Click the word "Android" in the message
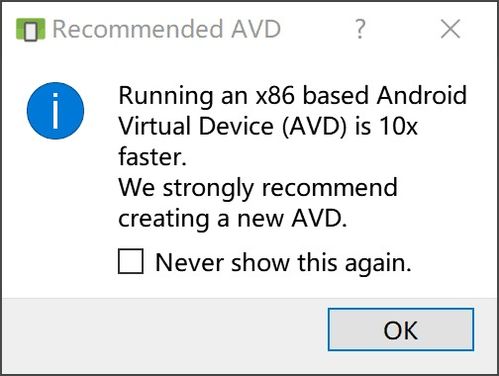The image size is (499, 376). (422, 95)
